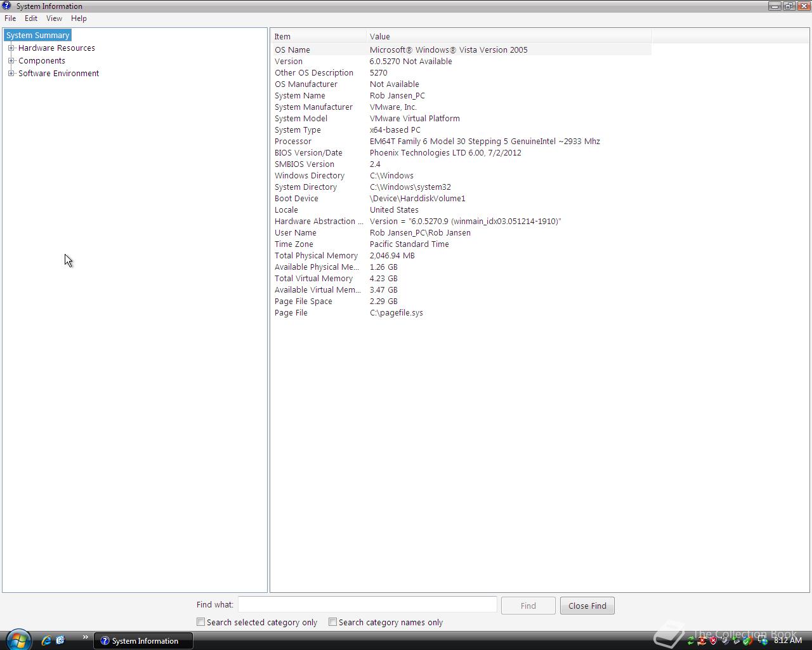Select the Time Zone row
Screen dimensions: 812x650
(461, 244)
